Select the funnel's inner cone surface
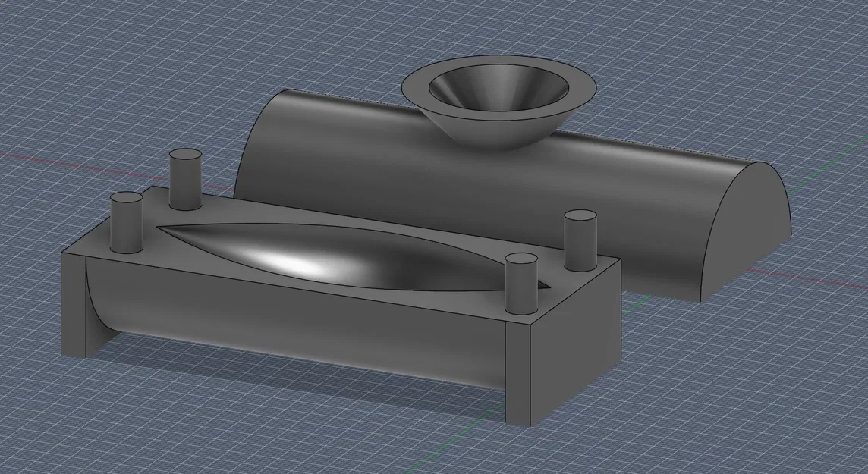 (x=498, y=86)
